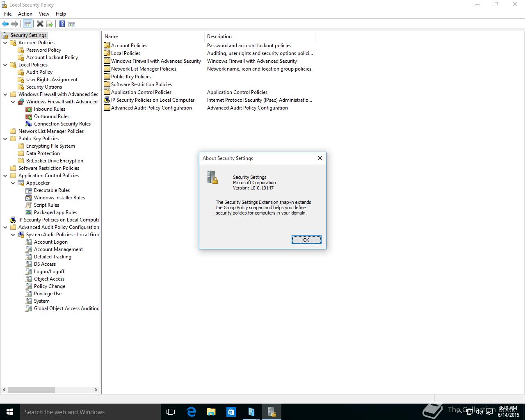The image size is (525, 420).
Task: Close the About Security Settings dialog
Action: point(320,158)
